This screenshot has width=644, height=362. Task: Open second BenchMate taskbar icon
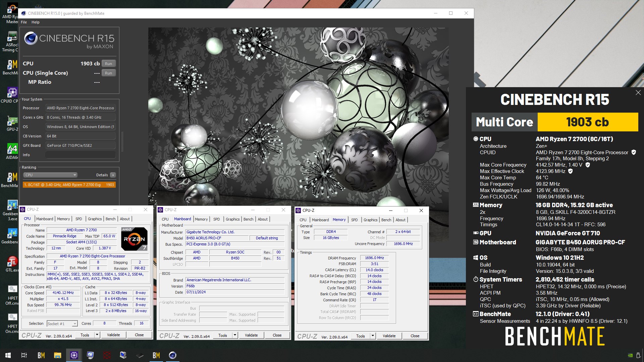(x=156, y=355)
